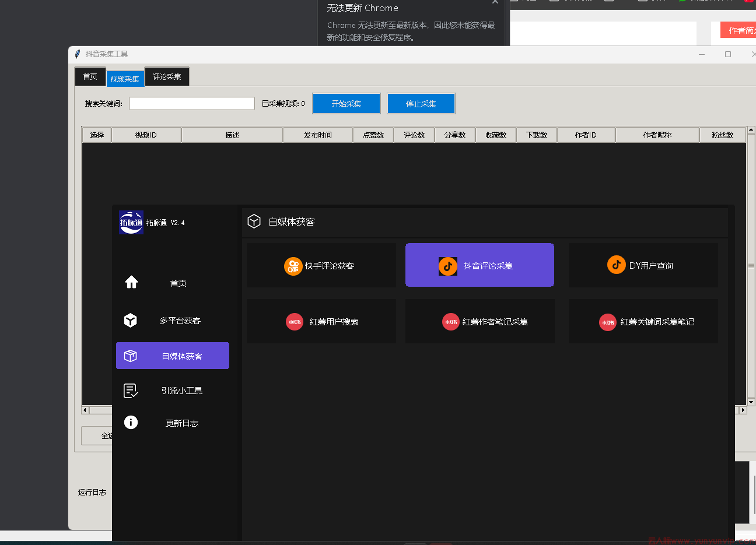Open 更新日志 in the sidebar
The image size is (756, 545).
point(173,423)
